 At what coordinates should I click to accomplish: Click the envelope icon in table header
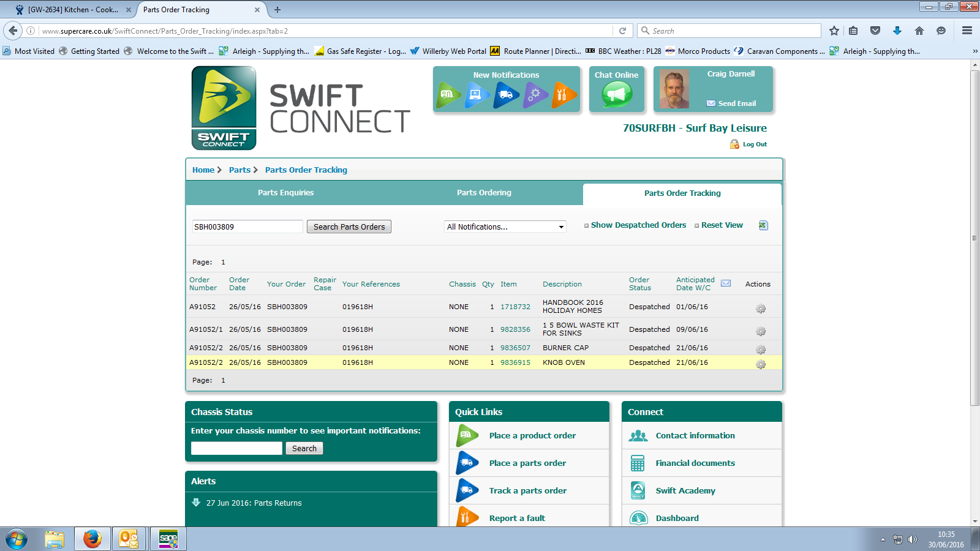[x=726, y=283]
